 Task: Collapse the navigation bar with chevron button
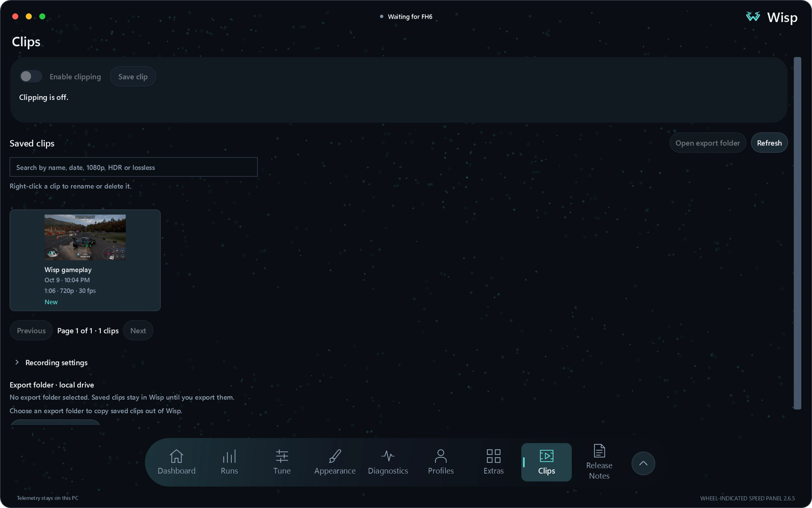coord(643,463)
